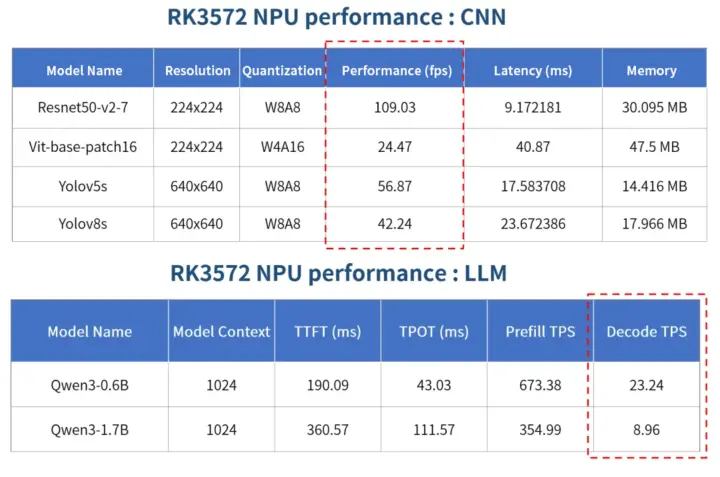Viewport: 720px width, 477px height.
Task: Click the 'Decode TPS' header cell
Action: pos(647,332)
